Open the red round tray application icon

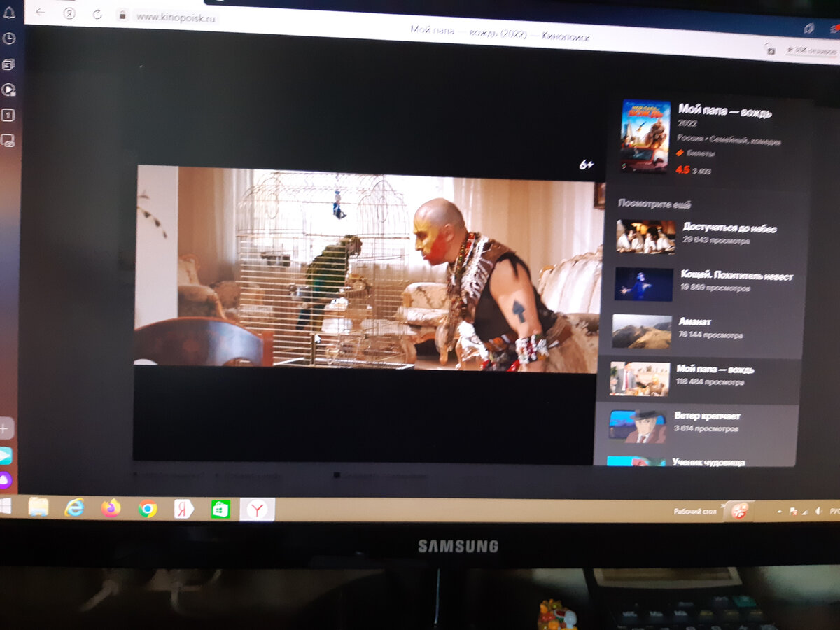click(x=738, y=511)
